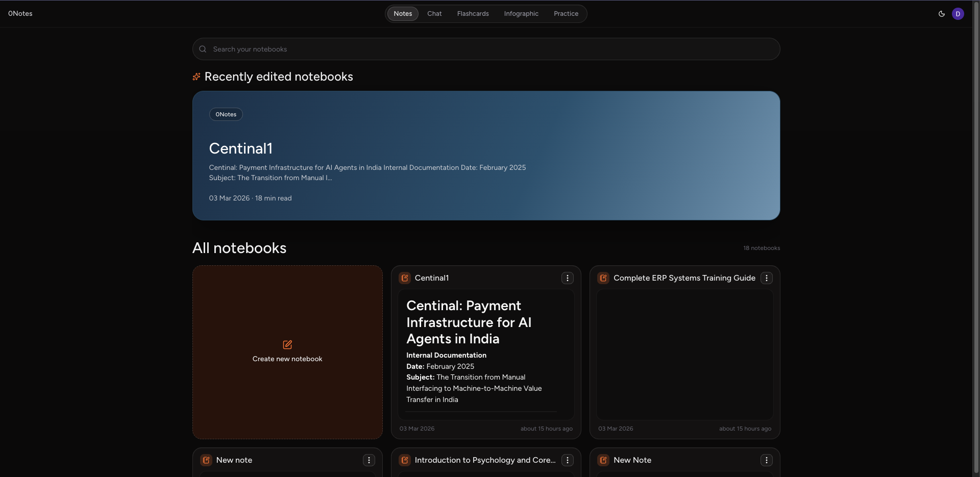Select the notebook icon on Introduction to Psychology card
This screenshot has height=477, width=980.
tap(404, 460)
